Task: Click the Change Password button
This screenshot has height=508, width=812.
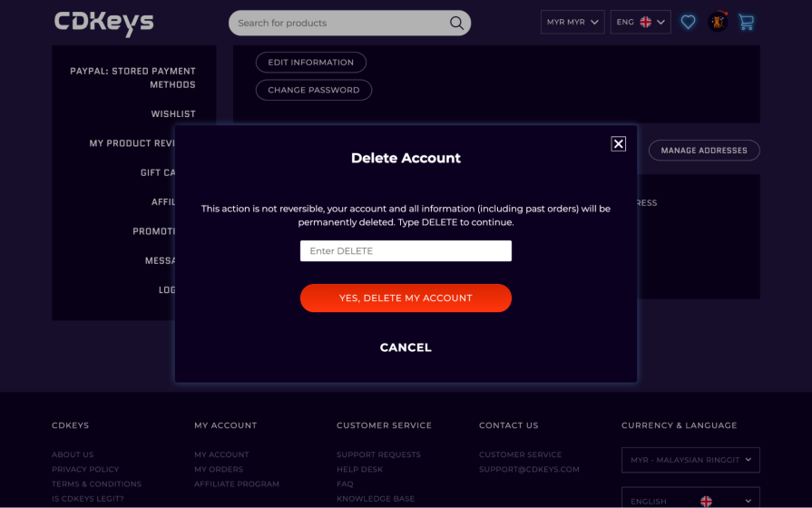Action: coord(313,90)
